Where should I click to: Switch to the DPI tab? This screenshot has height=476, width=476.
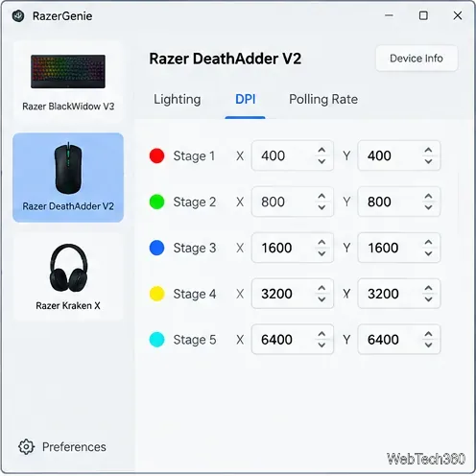246,99
